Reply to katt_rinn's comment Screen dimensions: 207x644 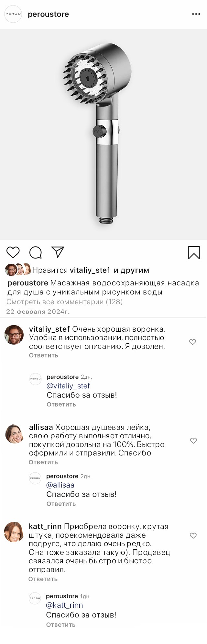pyautogui.click(x=43, y=579)
